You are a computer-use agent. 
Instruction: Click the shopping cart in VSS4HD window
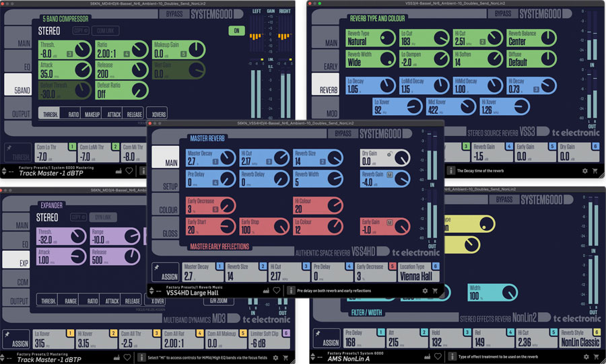(435, 291)
